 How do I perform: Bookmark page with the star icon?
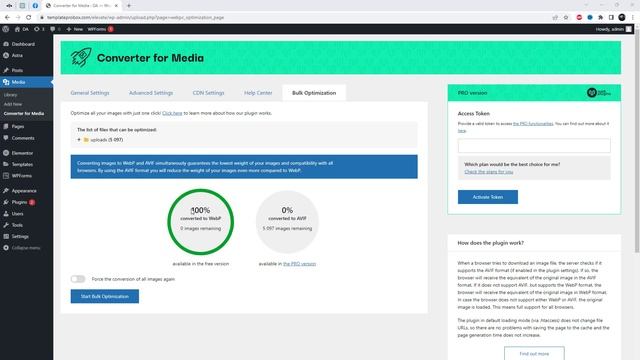566,18
